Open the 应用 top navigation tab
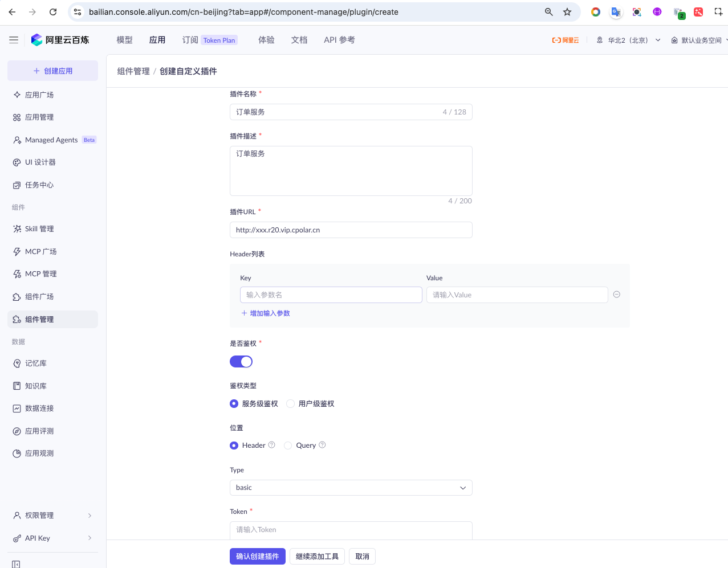 pyautogui.click(x=157, y=40)
